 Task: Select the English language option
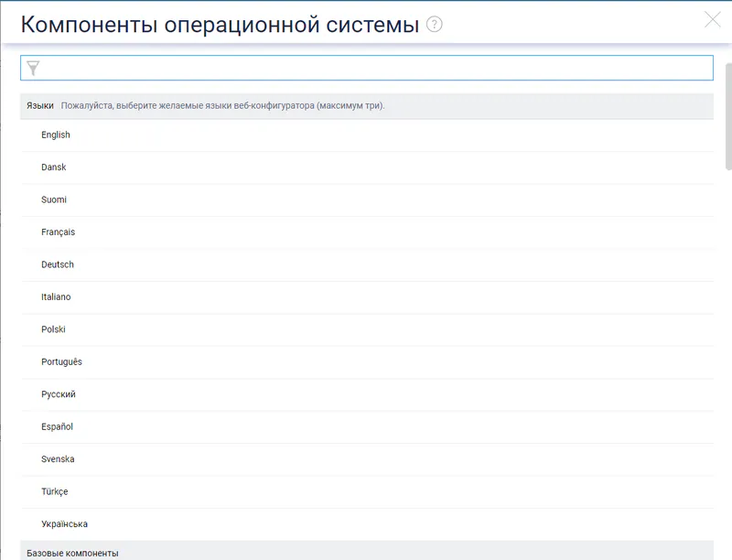(x=367, y=135)
